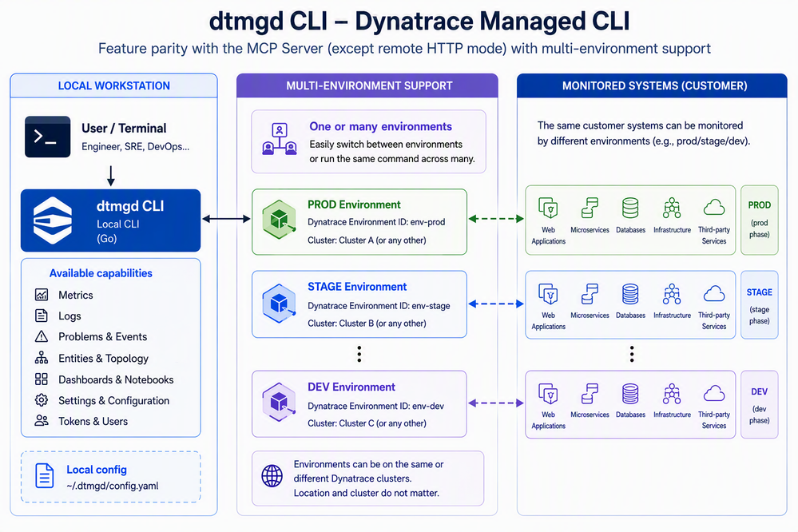Click the 'Settings & Configuration' label

click(114, 401)
